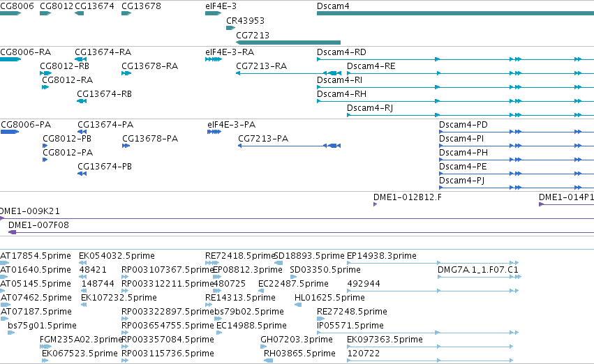Viewport: 594px width, 364px height.
Task: Click transcript label "CG13678-RA"
Action: [x=149, y=66]
